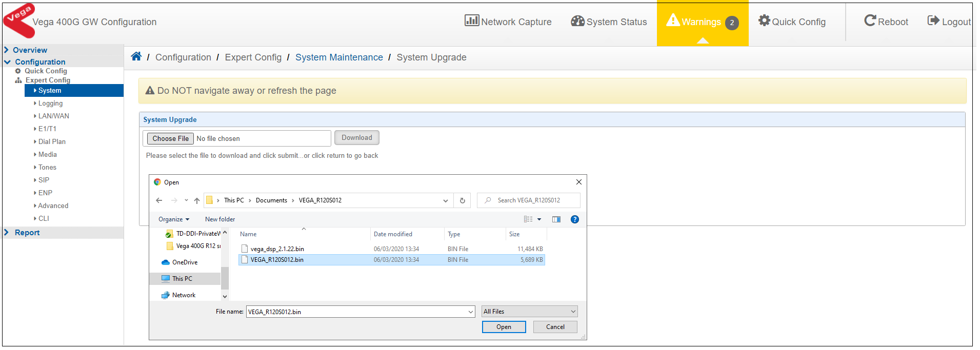Open the All Files type dropdown
Viewport: 980px width, 350px height.
coord(529,312)
